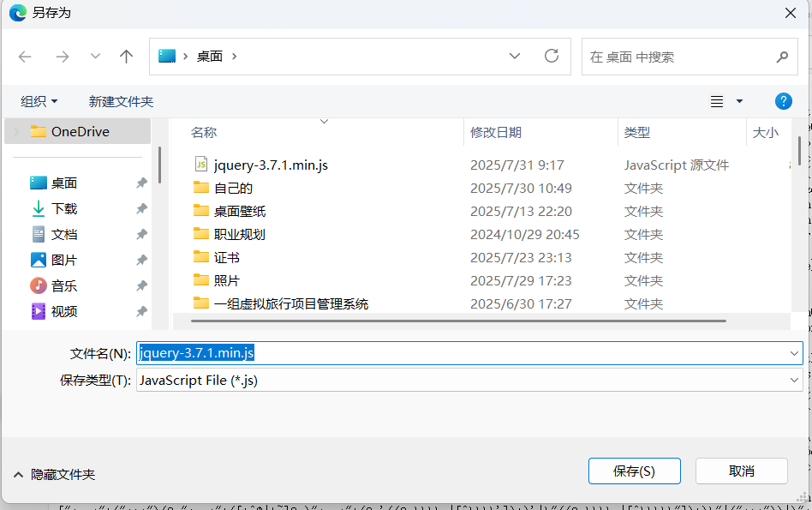Image resolution: width=812 pixels, height=510 pixels.
Task: Select 一组虚拟旅行项目管理系统 folder
Action: click(291, 303)
